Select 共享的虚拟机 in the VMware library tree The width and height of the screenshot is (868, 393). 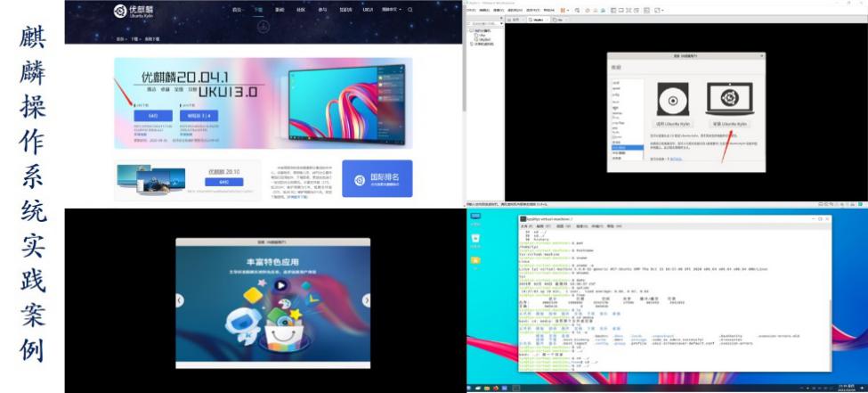coord(483,45)
